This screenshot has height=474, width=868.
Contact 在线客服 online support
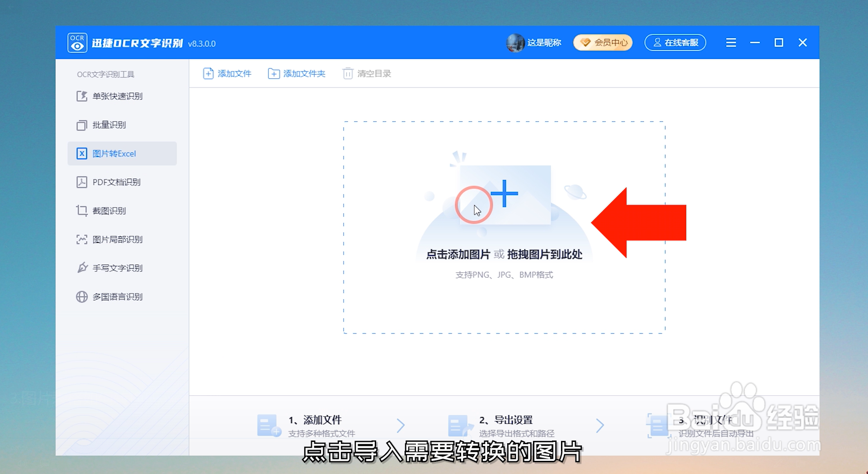675,43
